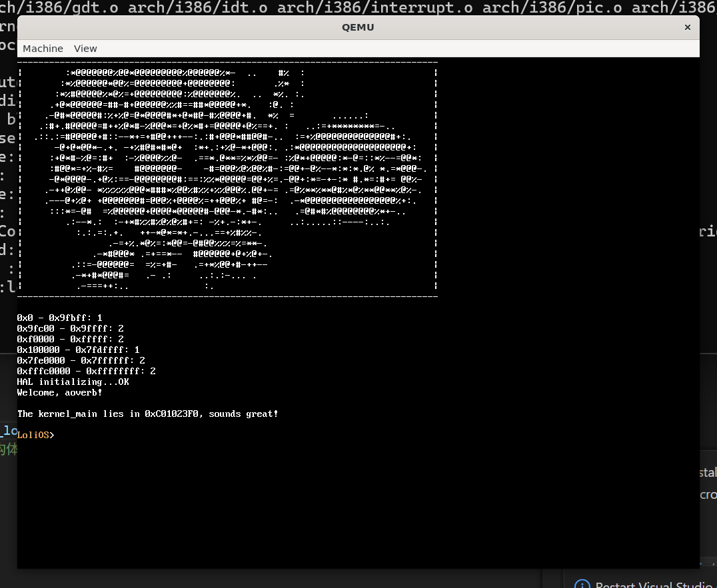Click the 'HAL initializing...OK' line
The height and width of the screenshot is (588, 717).
73,382
